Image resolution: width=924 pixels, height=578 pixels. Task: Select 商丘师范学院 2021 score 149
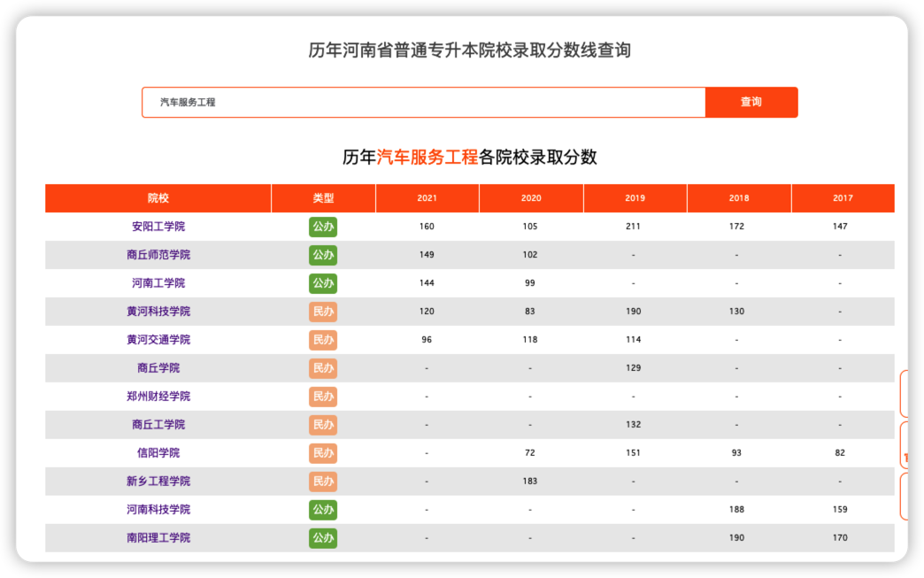[427, 255]
